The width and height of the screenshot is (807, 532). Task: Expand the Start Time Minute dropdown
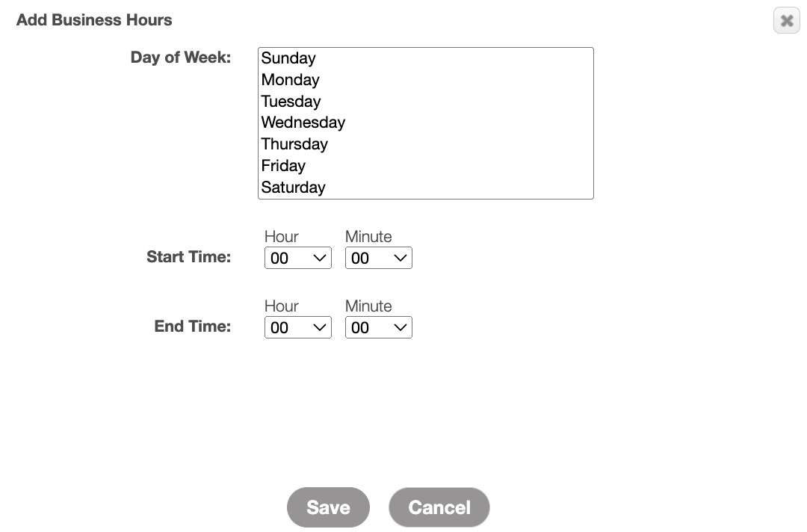click(x=378, y=259)
